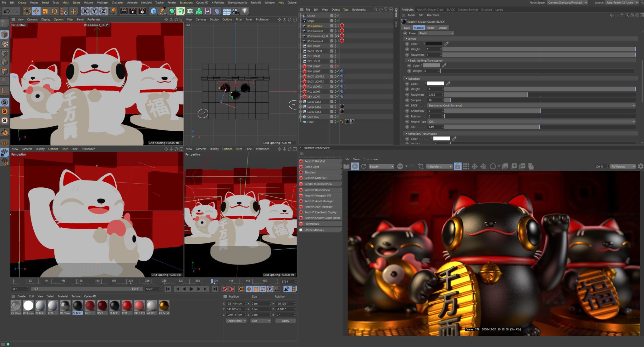644x347 pixels.
Task: Toggle the lock icon in RenderView toolbar
Action: 458,166
